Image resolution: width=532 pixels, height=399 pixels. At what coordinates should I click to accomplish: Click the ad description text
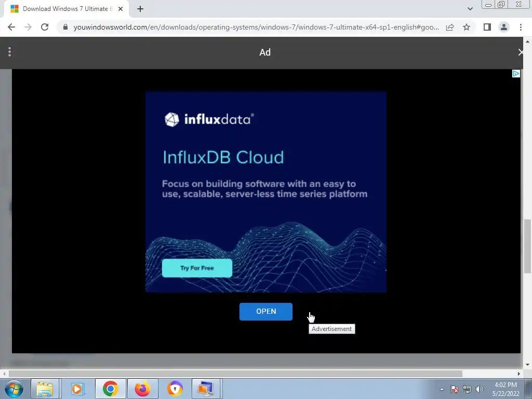point(264,189)
